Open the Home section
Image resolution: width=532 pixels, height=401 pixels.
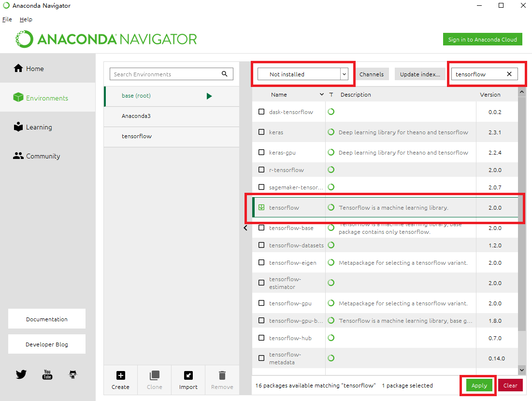(47, 69)
